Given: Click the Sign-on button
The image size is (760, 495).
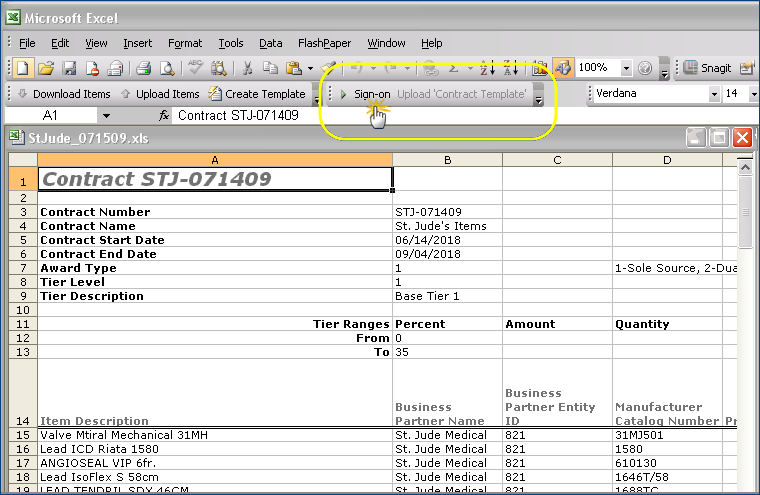Looking at the screenshot, I should click(x=370, y=94).
